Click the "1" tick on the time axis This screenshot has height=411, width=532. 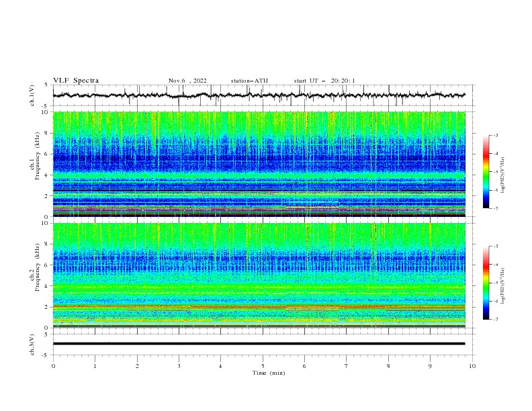click(x=95, y=366)
